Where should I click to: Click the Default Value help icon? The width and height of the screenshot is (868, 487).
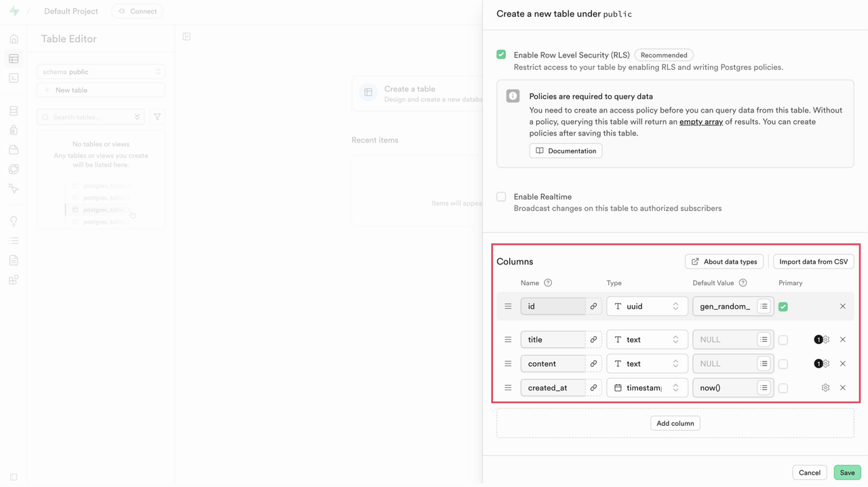[743, 283]
